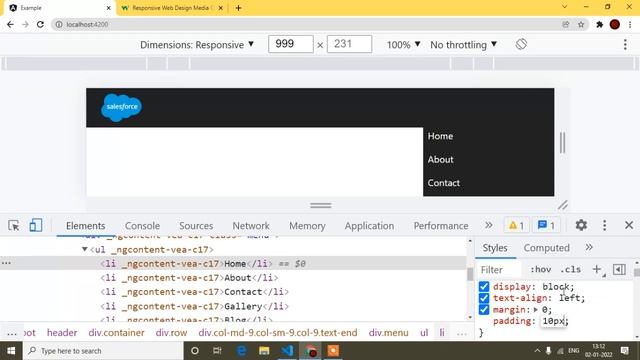Switch to the Sources tab
Viewport: 640px width, 360px height.
pyautogui.click(x=196, y=226)
